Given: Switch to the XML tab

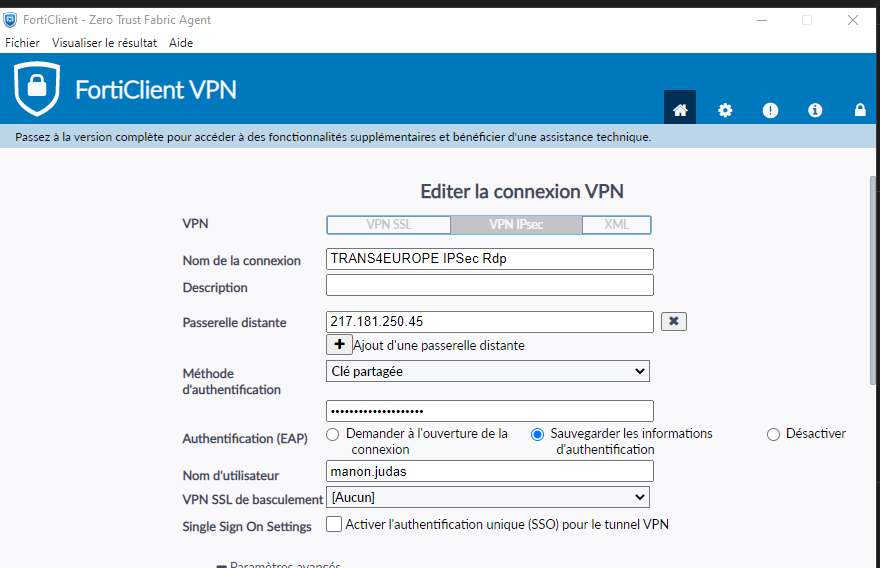Looking at the screenshot, I should [x=617, y=224].
